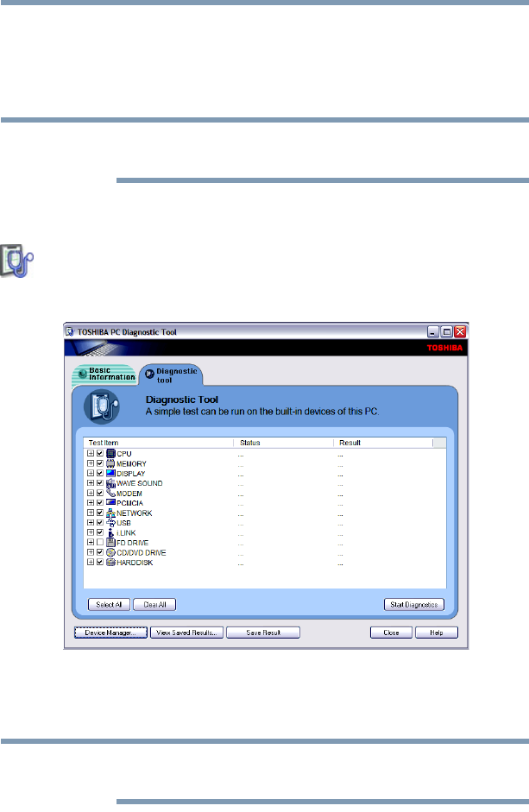This screenshot has width=529, height=812.
Task: Click the Result column header
Action: (x=383, y=443)
